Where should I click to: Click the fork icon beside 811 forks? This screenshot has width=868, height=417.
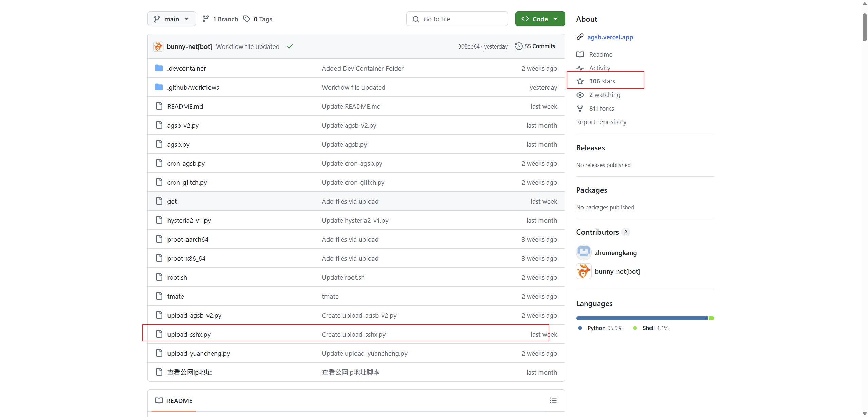point(580,108)
